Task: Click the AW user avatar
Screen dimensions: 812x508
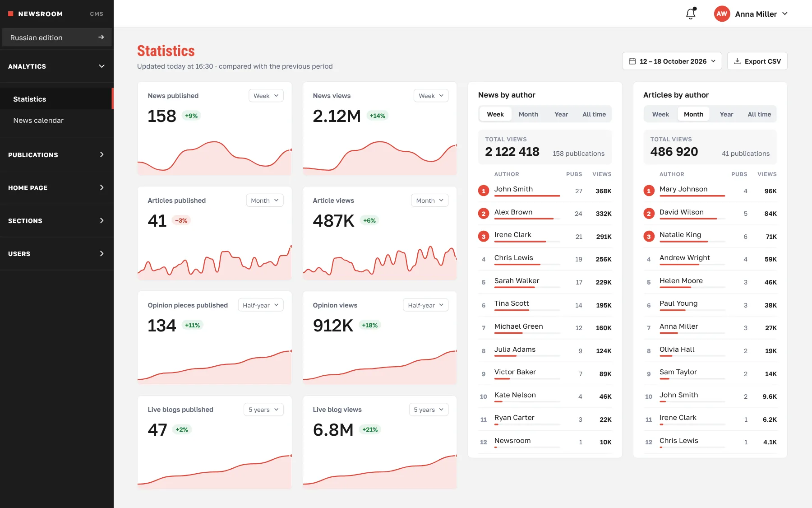Action: [722, 14]
